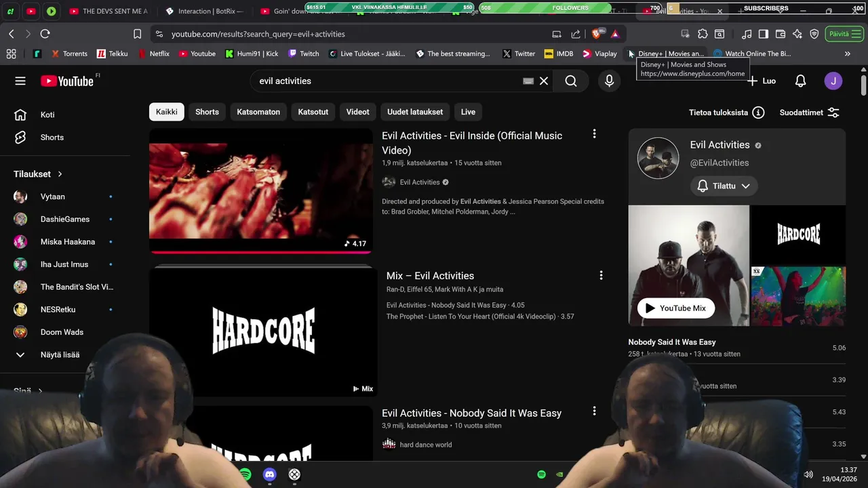This screenshot has width=868, height=488.
Task: Click the Evil Activities channel avatar in panel
Action: pos(658,158)
